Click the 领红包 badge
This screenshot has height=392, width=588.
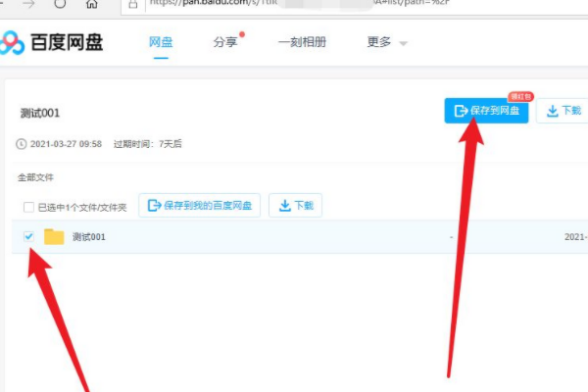[520, 96]
